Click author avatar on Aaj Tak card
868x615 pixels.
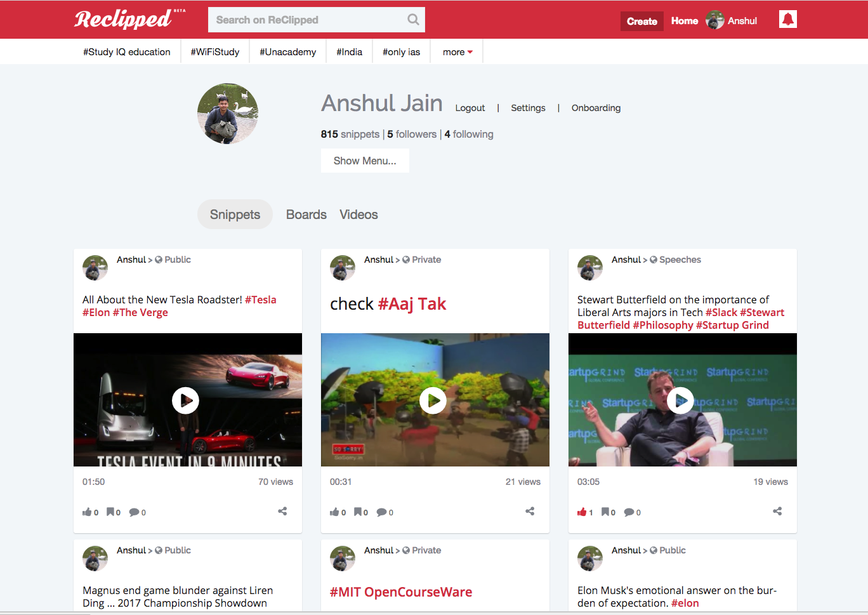coord(343,268)
